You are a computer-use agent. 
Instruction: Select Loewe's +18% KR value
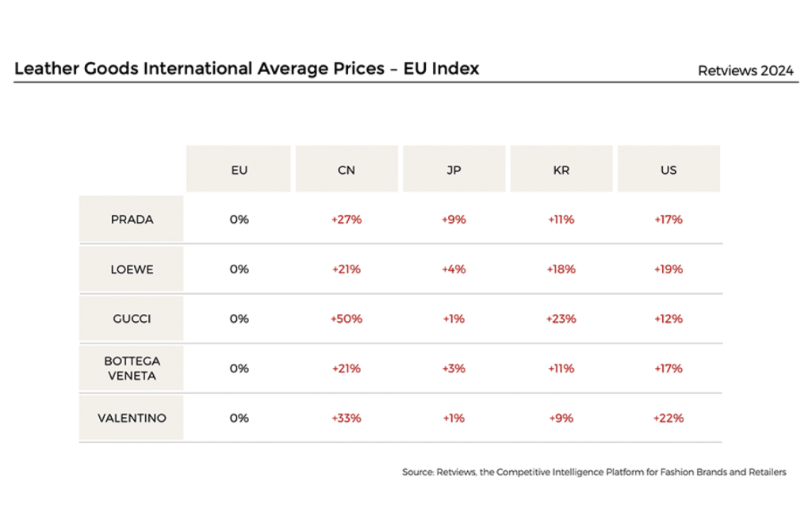[x=561, y=269]
